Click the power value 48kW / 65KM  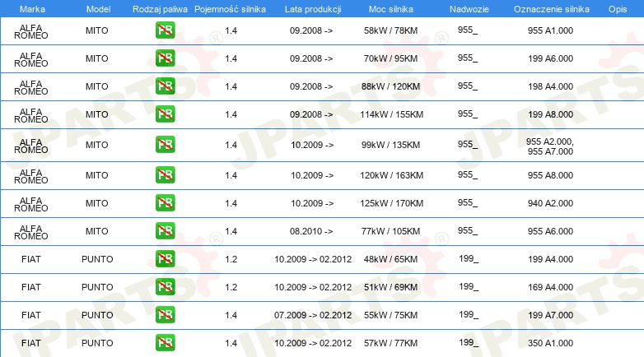pos(390,259)
